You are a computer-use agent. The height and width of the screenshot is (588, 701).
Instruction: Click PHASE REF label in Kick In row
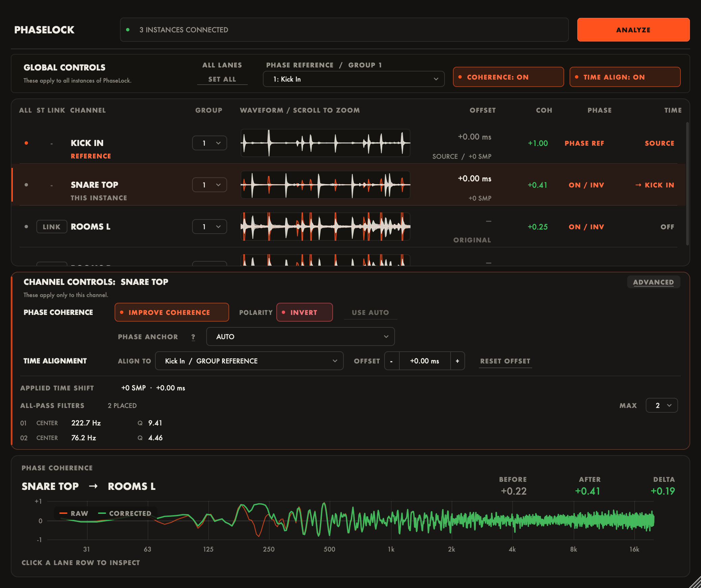584,143
